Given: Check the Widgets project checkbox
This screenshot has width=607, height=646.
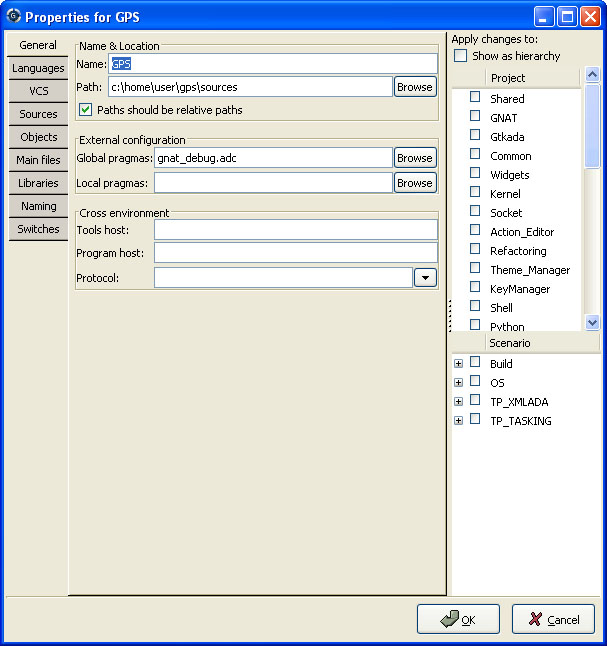Looking at the screenshot, I should coord(475,173).
